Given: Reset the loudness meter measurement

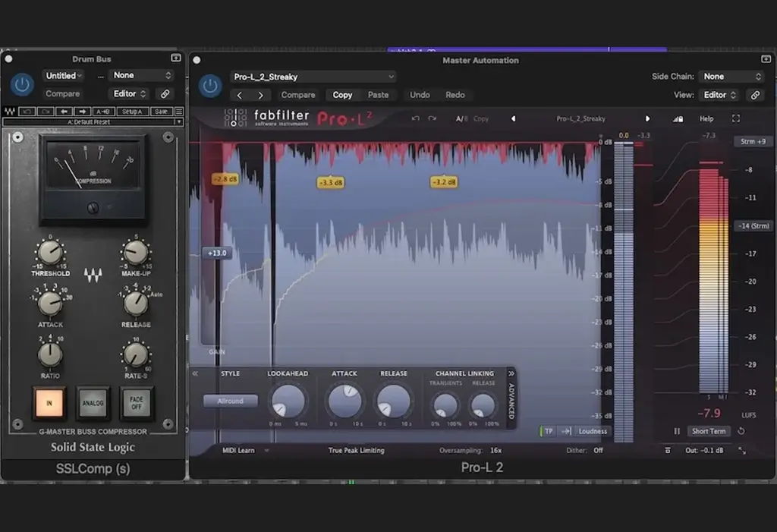Looking at the screenshot, I should pyautogui.click(x=741, y=431).
